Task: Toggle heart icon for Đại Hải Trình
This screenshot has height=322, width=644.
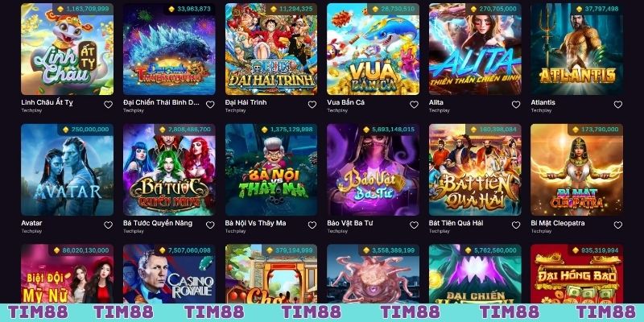Action: [312, 105]
